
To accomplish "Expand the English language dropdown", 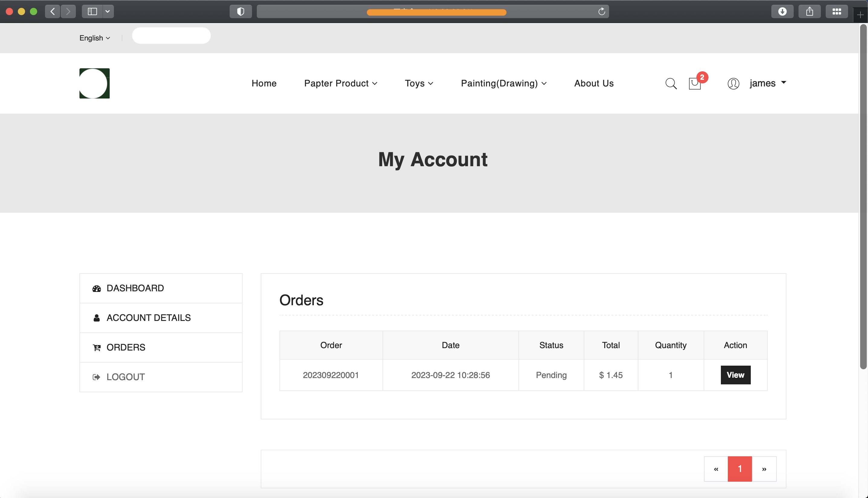I will 95,38.
